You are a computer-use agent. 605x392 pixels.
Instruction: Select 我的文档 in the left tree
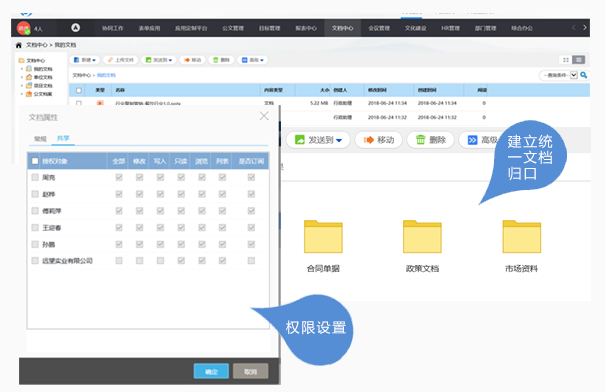tap(39, 69)
